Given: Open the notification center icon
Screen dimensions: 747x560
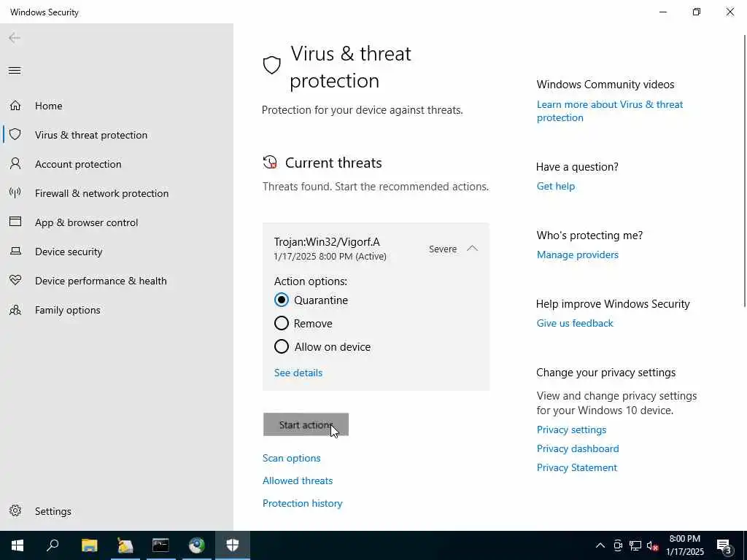Looking at the screenshot, I should pos(724,546).
